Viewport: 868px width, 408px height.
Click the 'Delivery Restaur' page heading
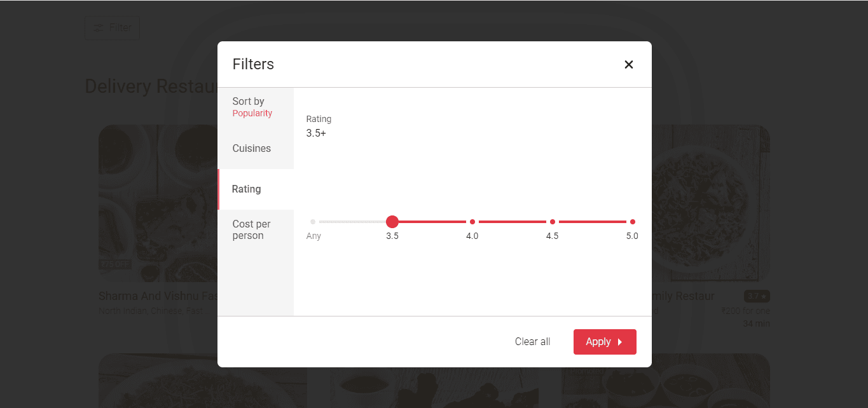(151, 86)
